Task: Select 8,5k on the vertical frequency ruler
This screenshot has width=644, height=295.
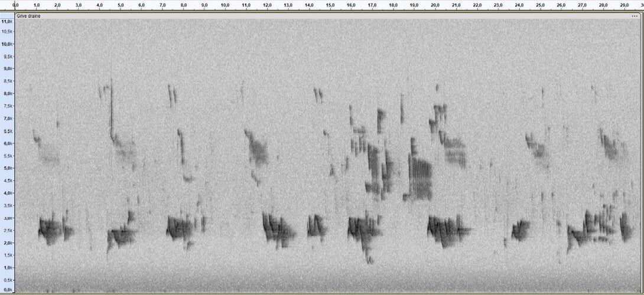Action: click(7, 81)
